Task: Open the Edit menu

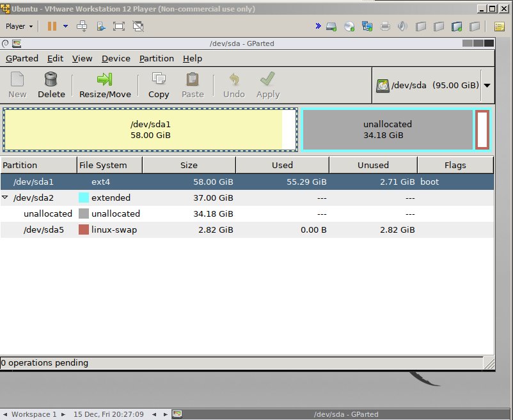Action: click(x=55, y=59)
